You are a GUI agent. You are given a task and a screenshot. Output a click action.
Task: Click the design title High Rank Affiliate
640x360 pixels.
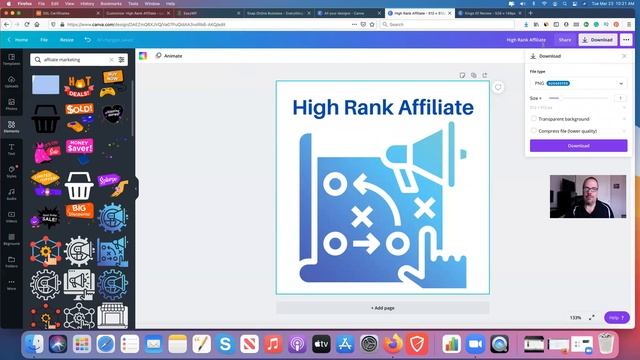click(x=526, y=40)
